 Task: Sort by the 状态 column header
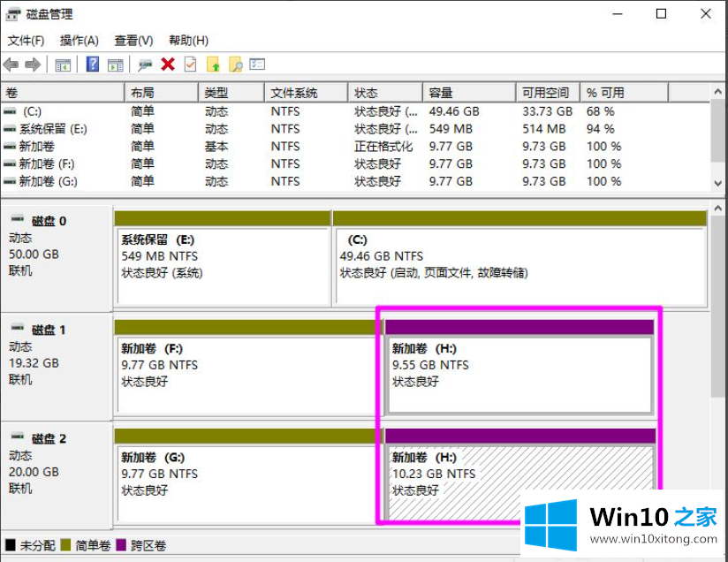(386, 93)
